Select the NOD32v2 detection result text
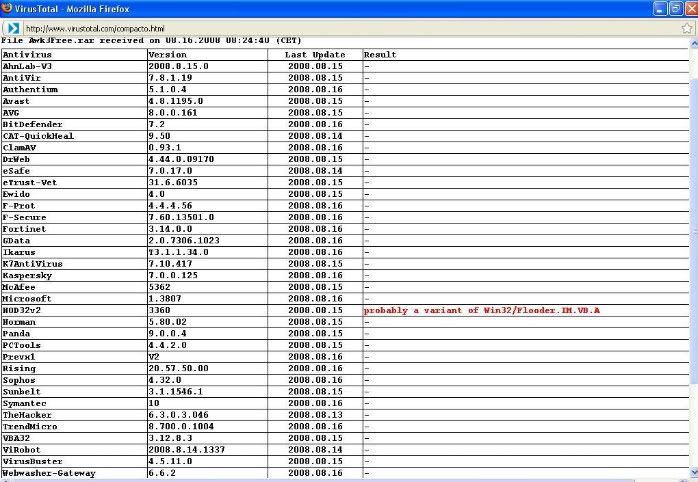Viewport: 698px width, 482px height. [482, 310]
